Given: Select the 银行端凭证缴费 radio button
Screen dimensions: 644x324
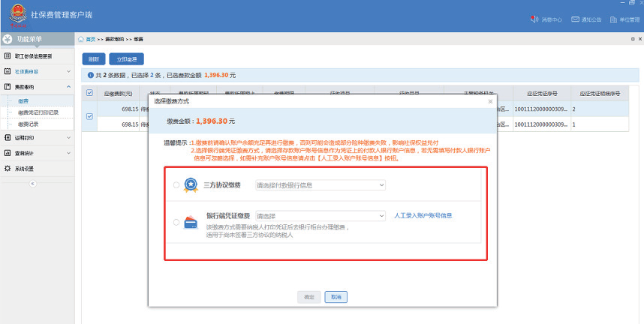Looking at the screenshot, I should coord(176,222).
